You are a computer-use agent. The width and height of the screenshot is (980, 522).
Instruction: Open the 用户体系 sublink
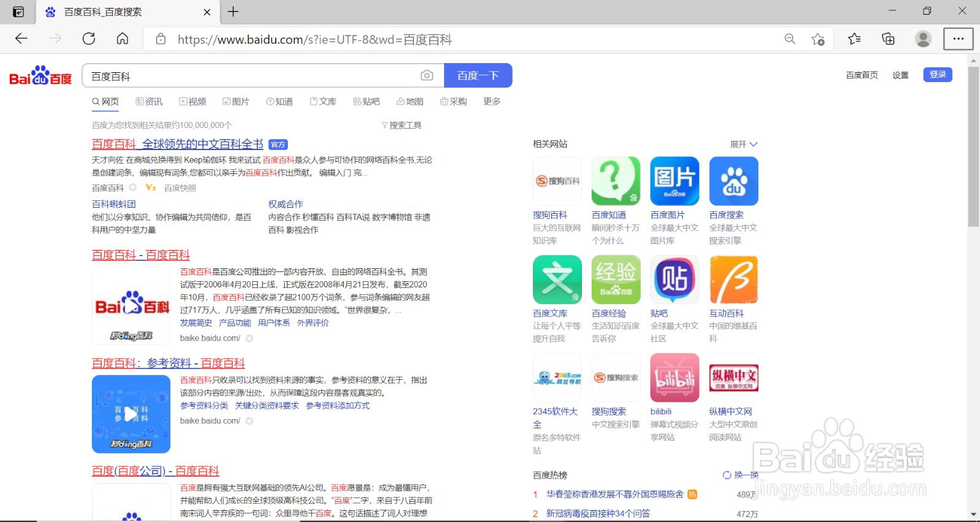click(274, 323)
